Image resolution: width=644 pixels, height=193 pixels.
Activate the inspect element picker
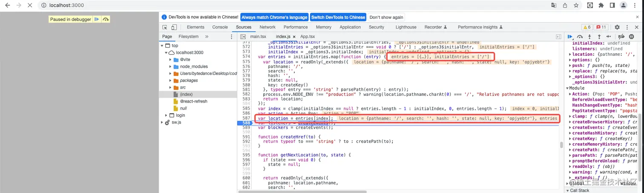(165, 27)
